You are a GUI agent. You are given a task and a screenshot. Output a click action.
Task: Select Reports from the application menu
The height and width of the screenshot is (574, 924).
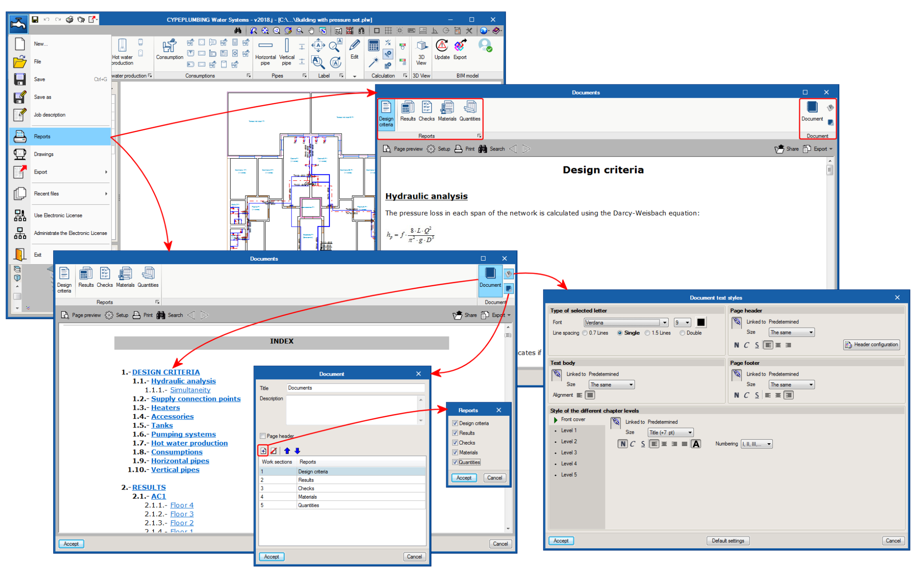point(42,136)
